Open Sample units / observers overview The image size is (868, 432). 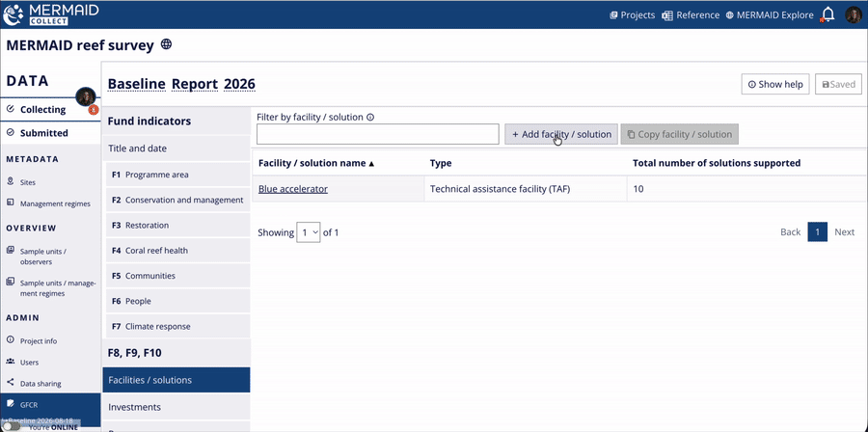pyautogui.click(x=43, y=256)
